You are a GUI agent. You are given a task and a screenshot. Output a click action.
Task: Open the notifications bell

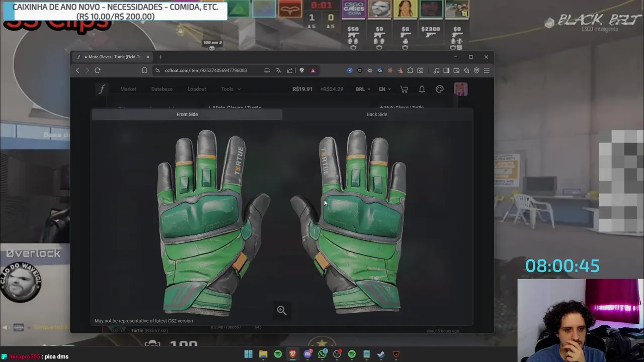pyautogui.click(x=422, y=89)
